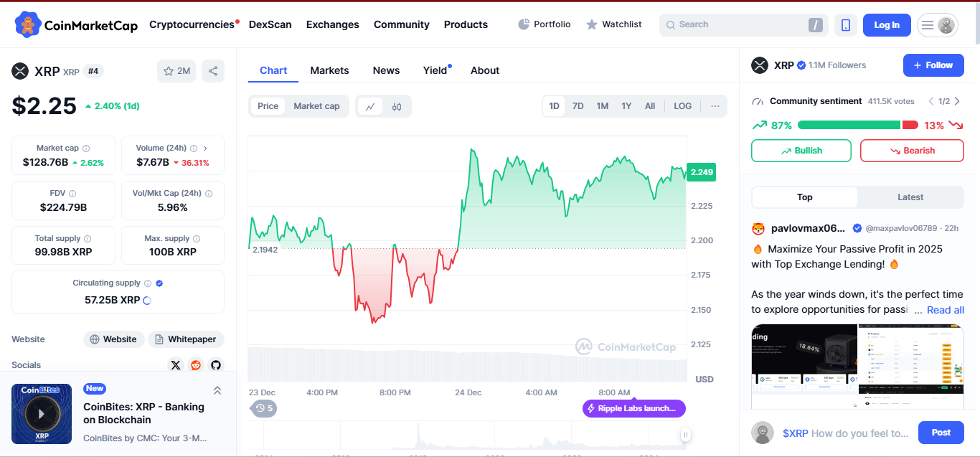
Task: Click FDV info icon
Action: pos(72,194)
